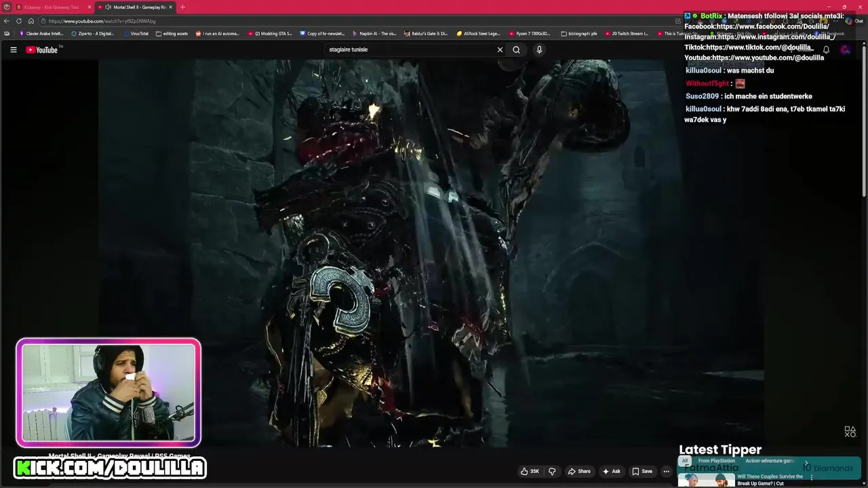
Task: Open the Baldur's Gate 3 bookmark
Action: pyautogui.click(x=427, y=33)
